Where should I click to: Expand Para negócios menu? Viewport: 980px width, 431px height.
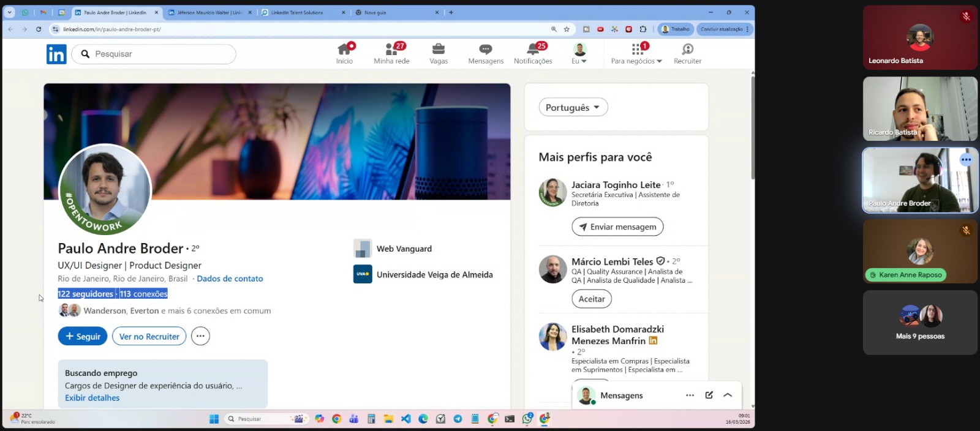tap(636, 54)
